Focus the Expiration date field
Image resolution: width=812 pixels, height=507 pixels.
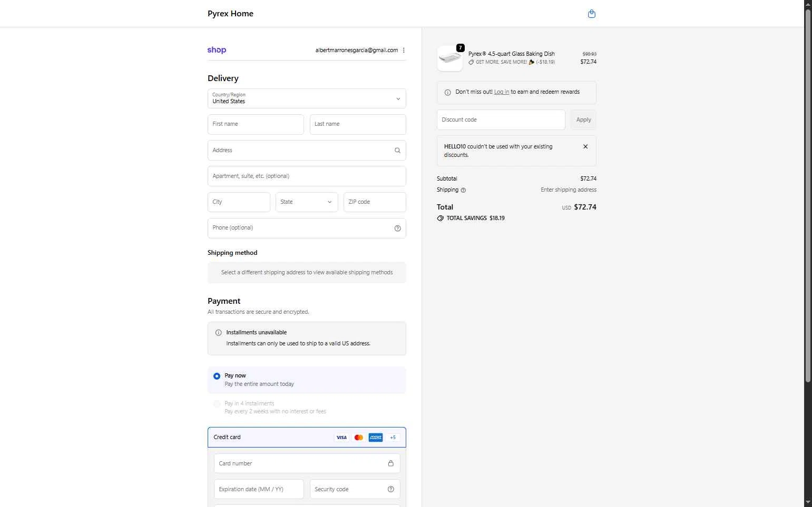point(259,489)
